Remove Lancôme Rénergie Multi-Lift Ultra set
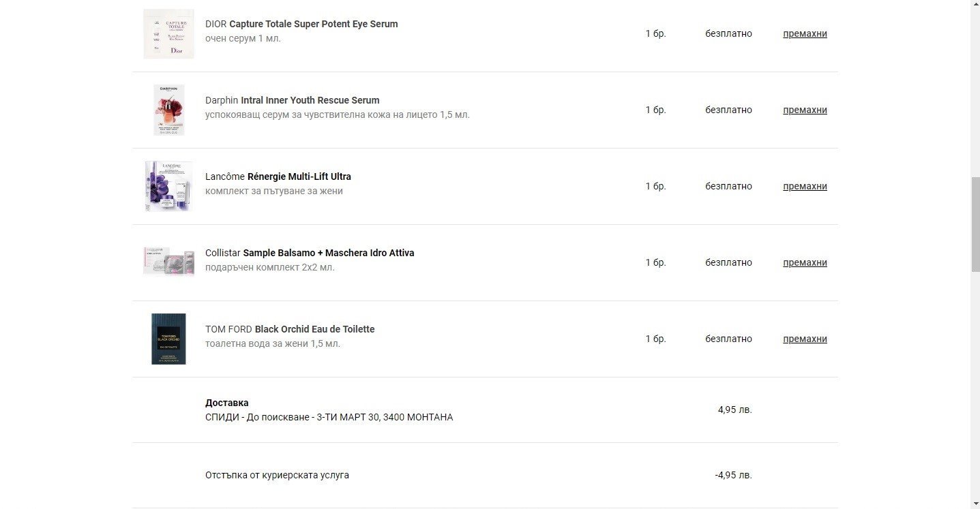Screen dimensions: 980x509 click(x=805, y=186)
